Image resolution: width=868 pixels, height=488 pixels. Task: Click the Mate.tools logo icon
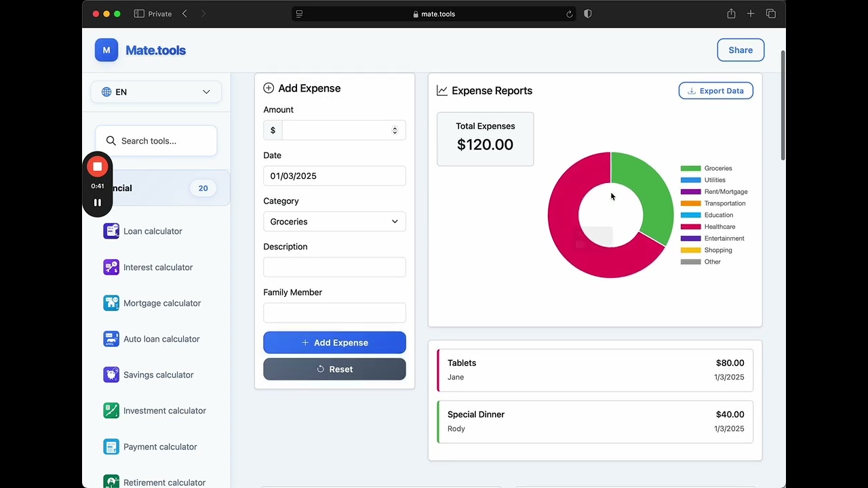[106, 50]
